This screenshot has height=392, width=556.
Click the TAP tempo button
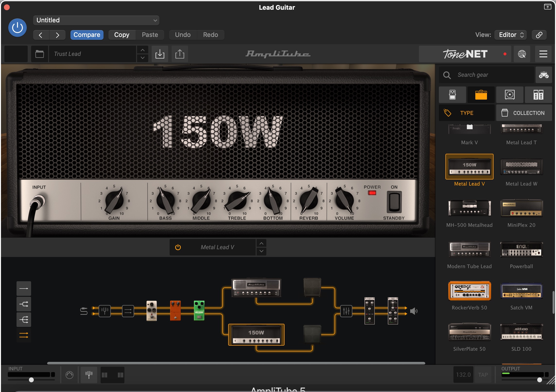[x=483, y=375]
